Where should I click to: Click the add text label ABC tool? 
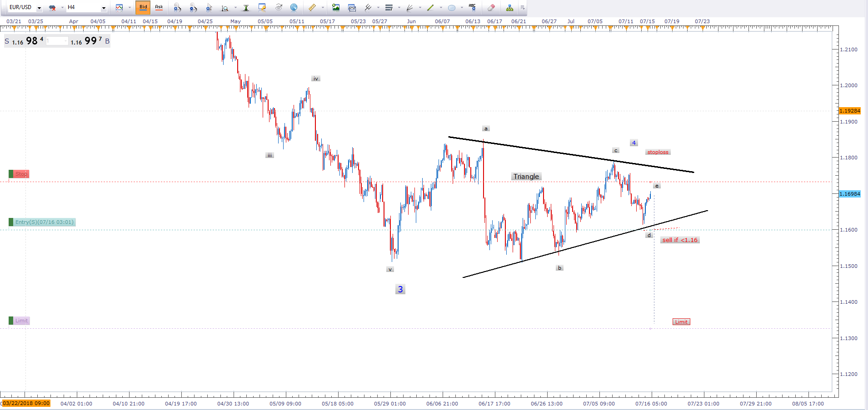click(x=472, y=7)
